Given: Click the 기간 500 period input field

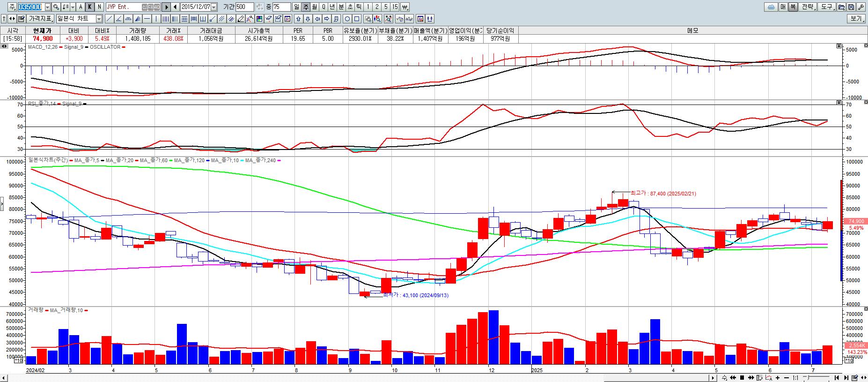Looking at the screenshot, I should point(244,7).
